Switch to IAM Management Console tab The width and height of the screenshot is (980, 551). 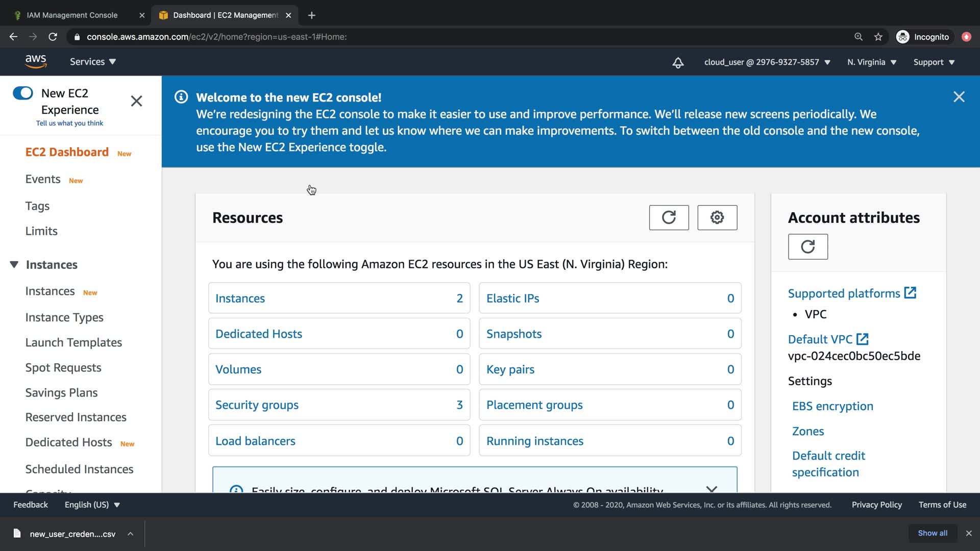(72, 15)
